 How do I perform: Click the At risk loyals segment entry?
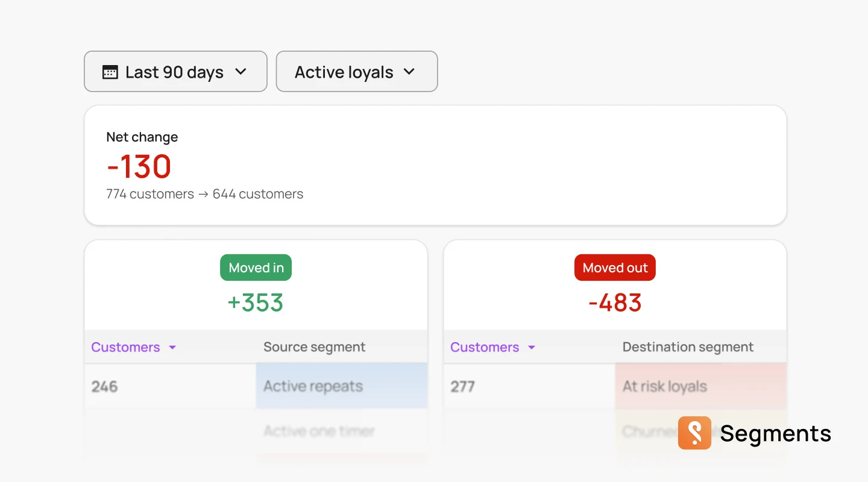(664, 386)
